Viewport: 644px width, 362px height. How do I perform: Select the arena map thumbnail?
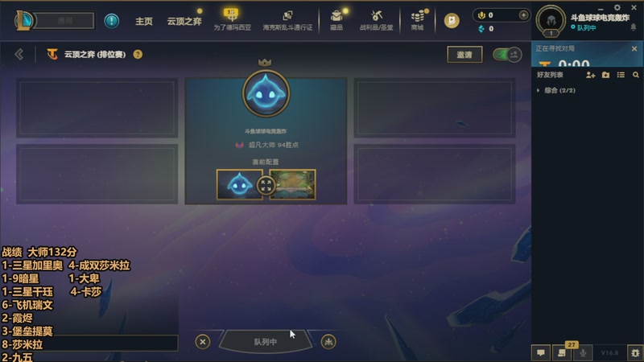[x=292, y=185]
